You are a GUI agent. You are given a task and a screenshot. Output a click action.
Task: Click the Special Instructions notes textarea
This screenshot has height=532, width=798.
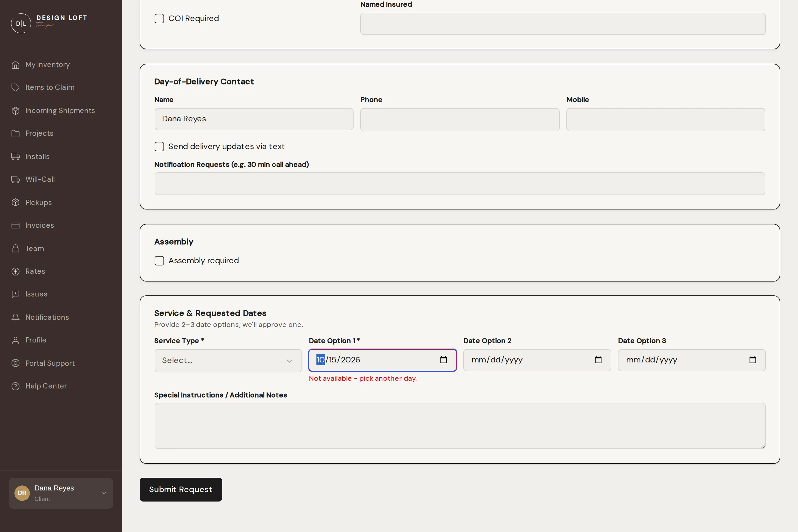pos(460,426)
